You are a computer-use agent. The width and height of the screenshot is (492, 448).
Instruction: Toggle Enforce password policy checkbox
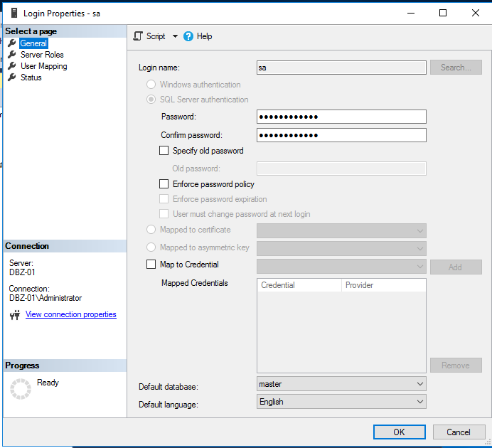point(164,184)
